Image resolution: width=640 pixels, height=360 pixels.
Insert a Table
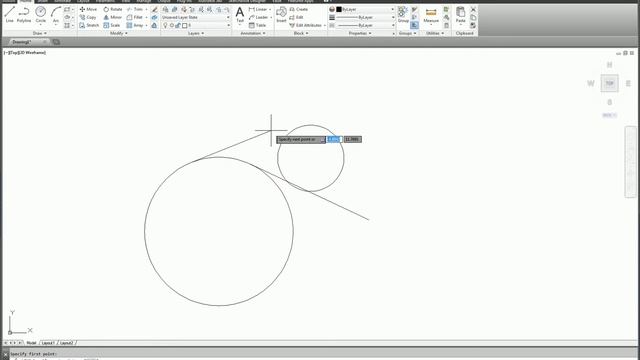[258, 25]
